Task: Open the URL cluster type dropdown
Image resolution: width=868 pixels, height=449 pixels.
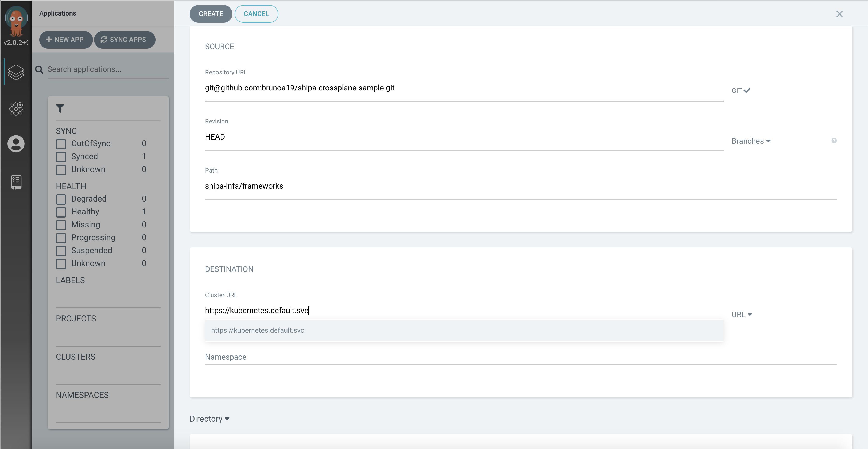Action: pyautogui.click(x=742, y=314)
